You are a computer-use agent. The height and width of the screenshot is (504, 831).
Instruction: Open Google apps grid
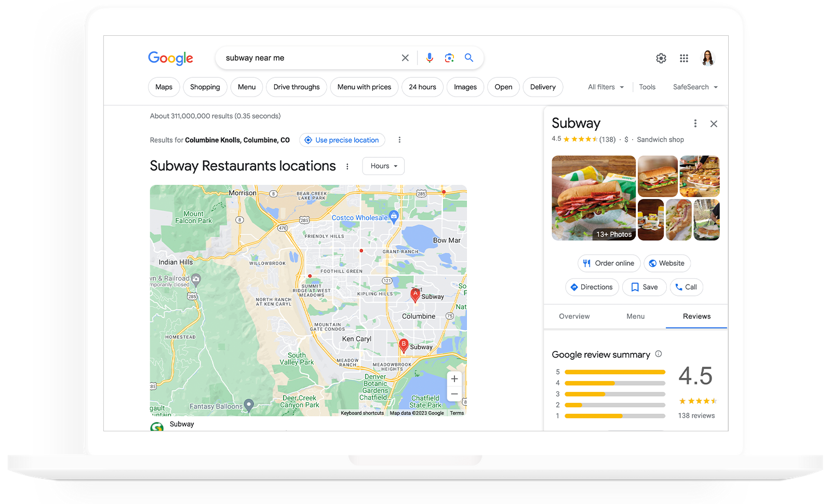683,58
